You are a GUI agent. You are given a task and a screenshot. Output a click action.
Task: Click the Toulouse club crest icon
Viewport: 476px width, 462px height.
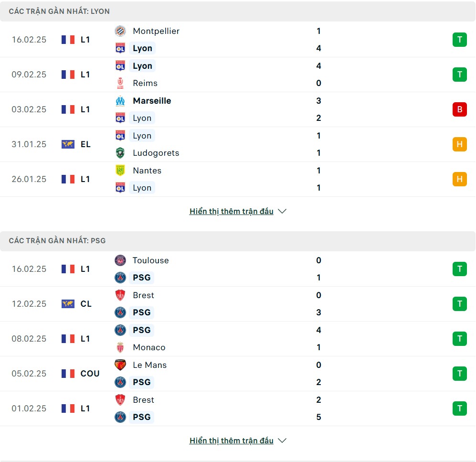[120, 260]
